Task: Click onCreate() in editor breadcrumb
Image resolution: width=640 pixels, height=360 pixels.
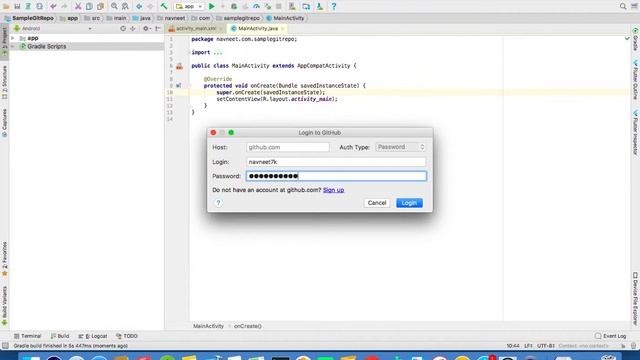Action: 248,326
